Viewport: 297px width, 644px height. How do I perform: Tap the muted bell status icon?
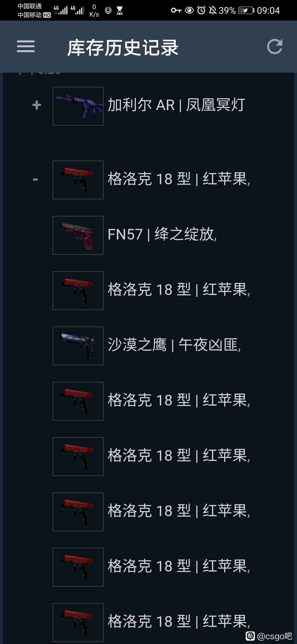tap(213, 10)
